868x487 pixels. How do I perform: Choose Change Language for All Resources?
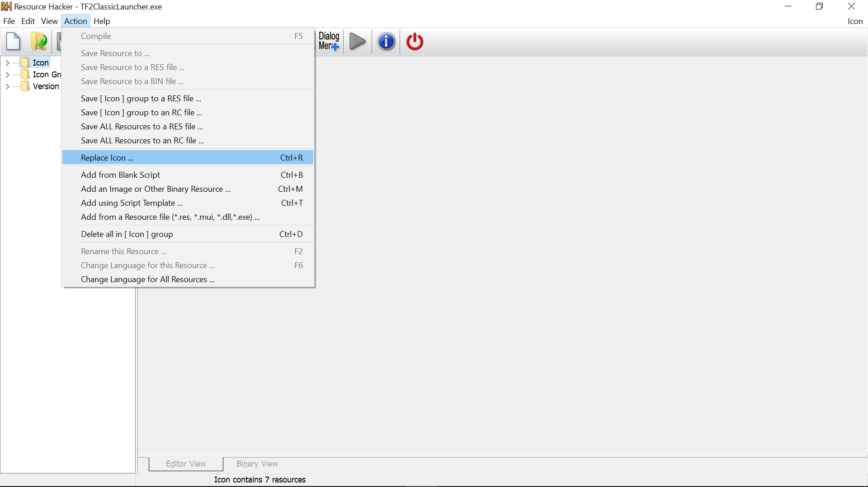tap(188, 279)
